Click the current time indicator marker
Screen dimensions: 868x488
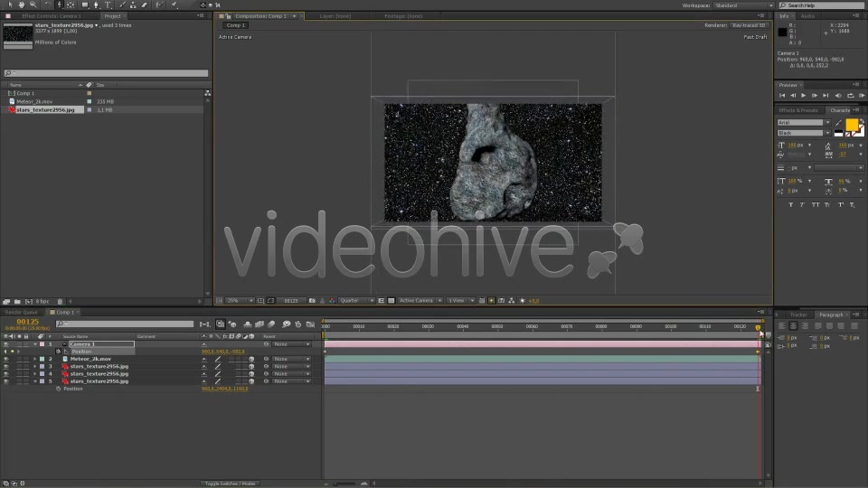click(758, 327)
